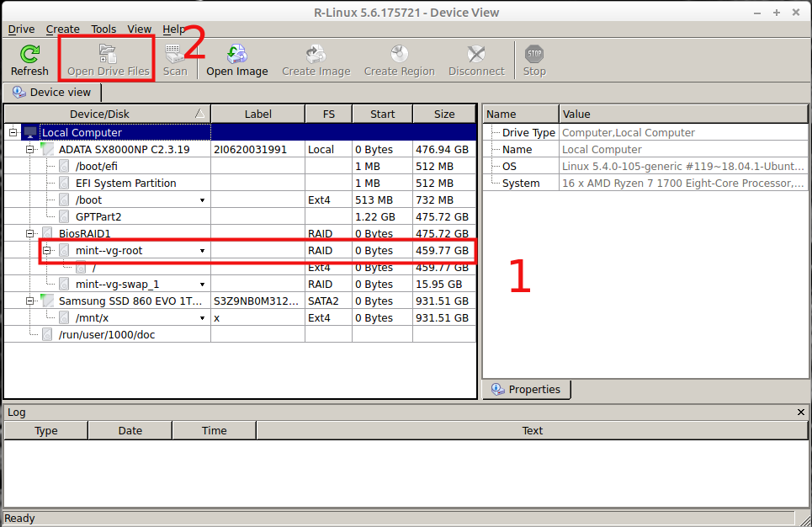Image resolution: width=812 pixels, height=527 pixels.
Task: Switch to the Device view tab
Action: 52,93
